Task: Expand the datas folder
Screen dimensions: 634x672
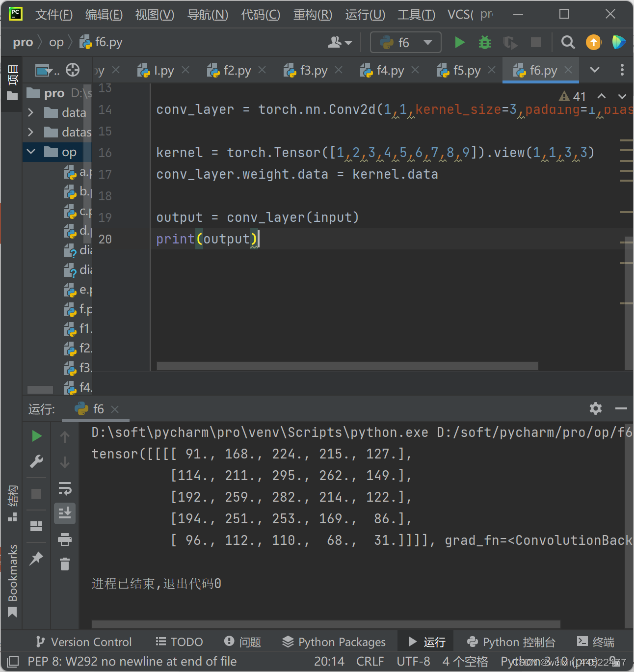Action: (x=31, y=132)
